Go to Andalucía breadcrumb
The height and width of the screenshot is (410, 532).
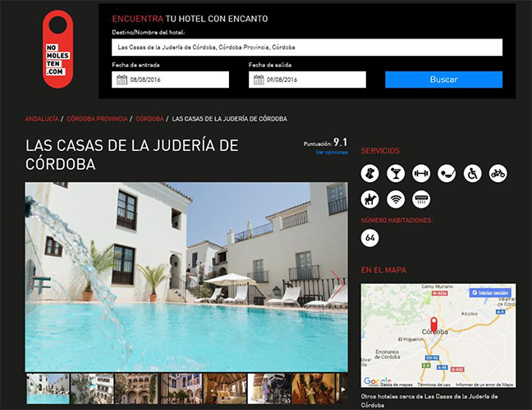tap(42, 119)
